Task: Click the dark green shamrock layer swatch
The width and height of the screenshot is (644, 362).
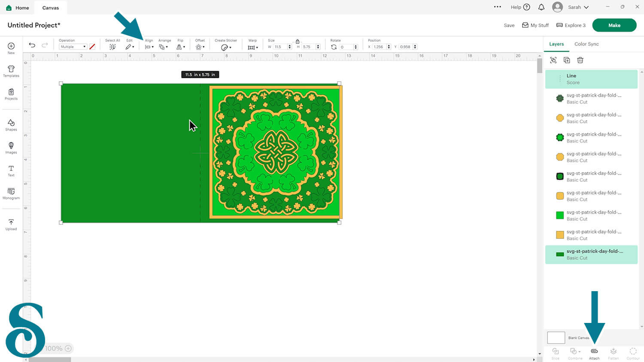Action: (560, 98)
